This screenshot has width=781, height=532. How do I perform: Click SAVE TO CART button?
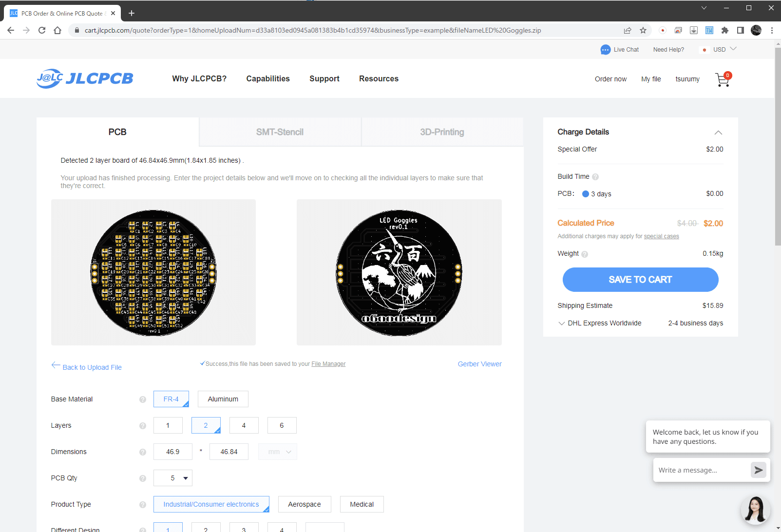click(640, 280)
